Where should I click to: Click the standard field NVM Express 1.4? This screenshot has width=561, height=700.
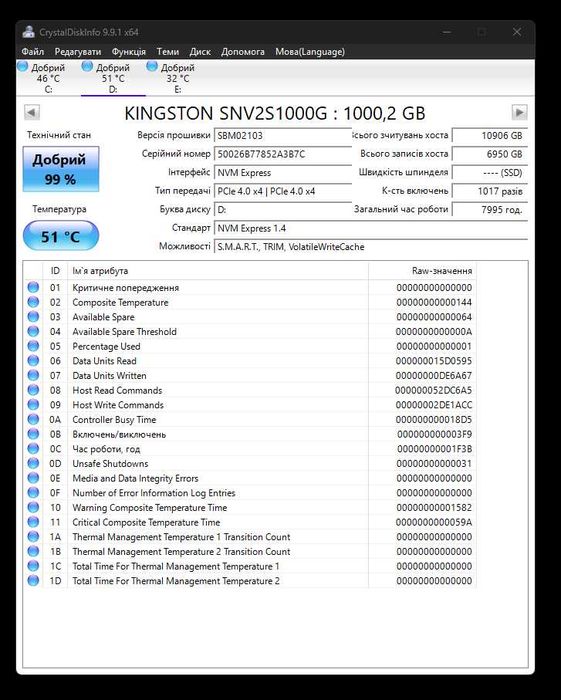(371, 228)
